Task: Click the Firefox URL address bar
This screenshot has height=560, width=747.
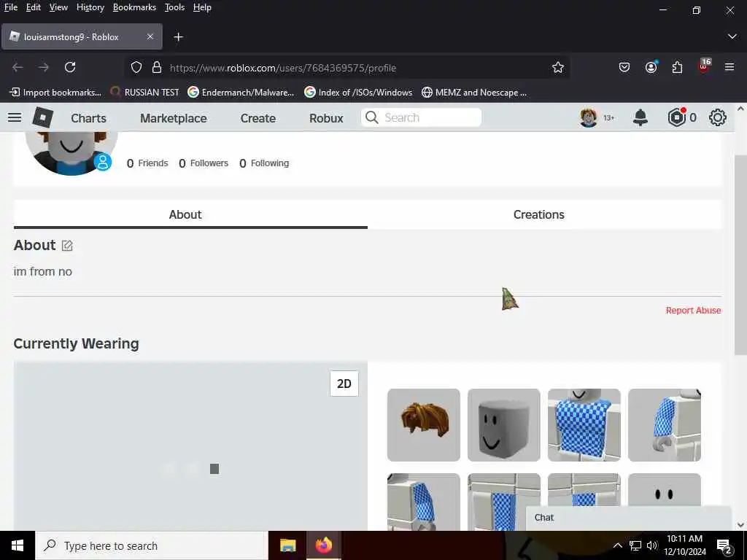Action: [x=348, y=68]
